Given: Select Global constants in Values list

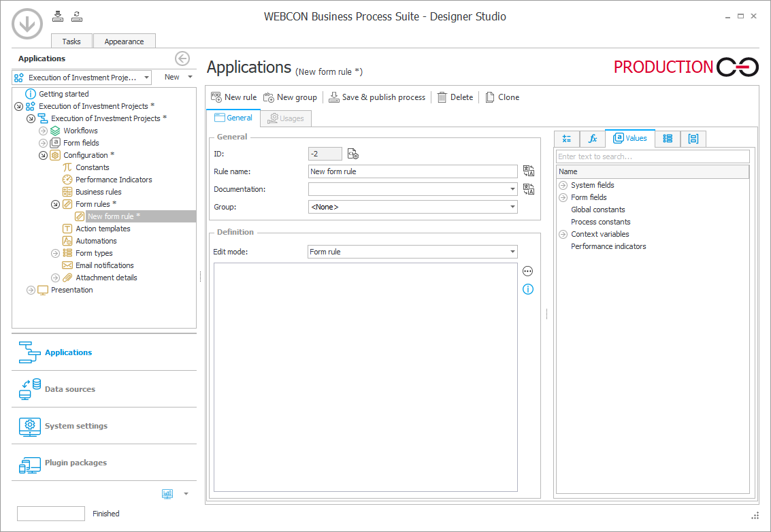Looking at the screenshot, I should click(598, 210).
